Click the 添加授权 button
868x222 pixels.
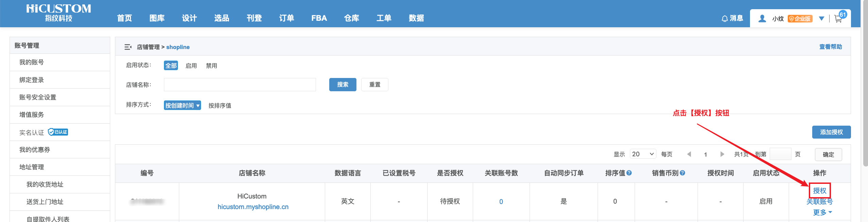click(x=831, y=132)
